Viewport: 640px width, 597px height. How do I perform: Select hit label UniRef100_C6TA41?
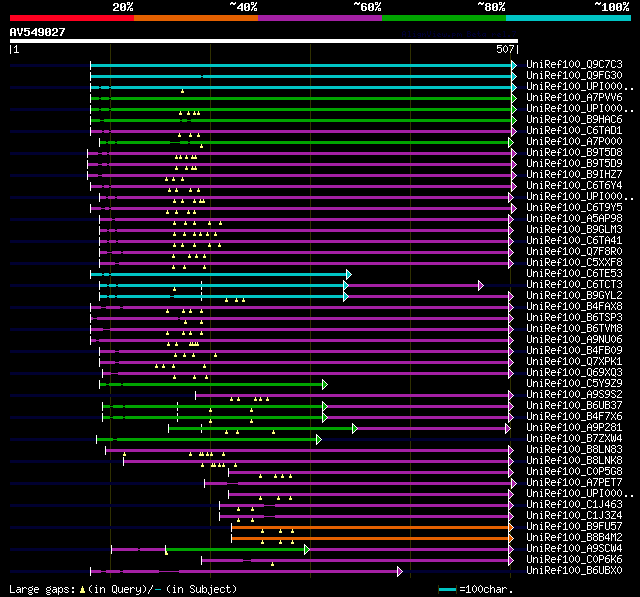point(574,241)
